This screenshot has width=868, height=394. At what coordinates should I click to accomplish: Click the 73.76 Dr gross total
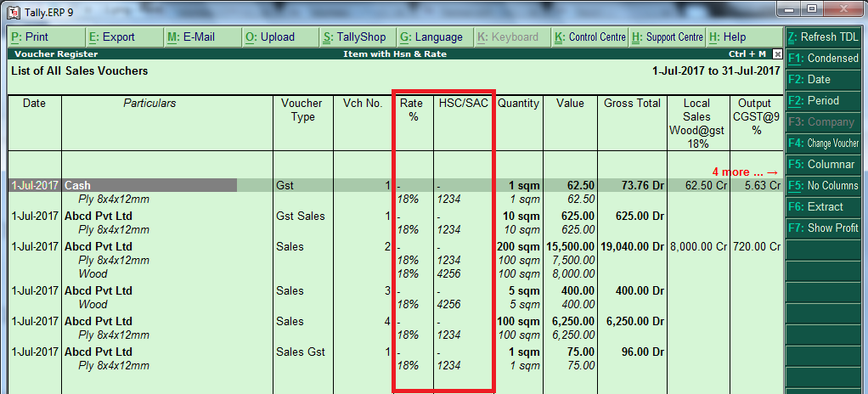[x=642, y=185]
